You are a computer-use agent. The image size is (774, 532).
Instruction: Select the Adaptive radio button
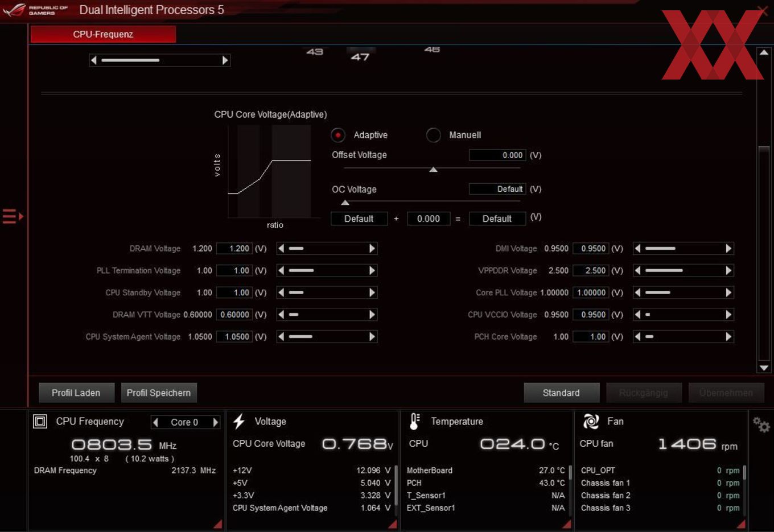click(338, 135)
